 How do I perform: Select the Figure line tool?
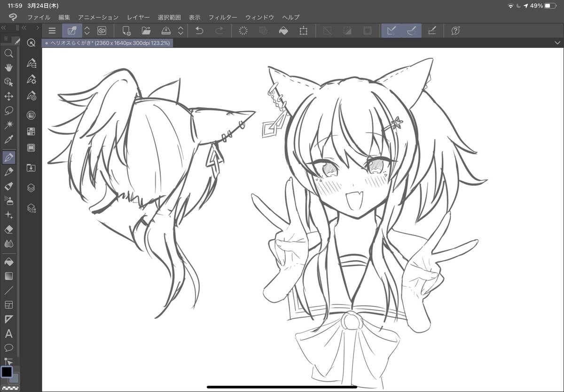click(8, 290)
